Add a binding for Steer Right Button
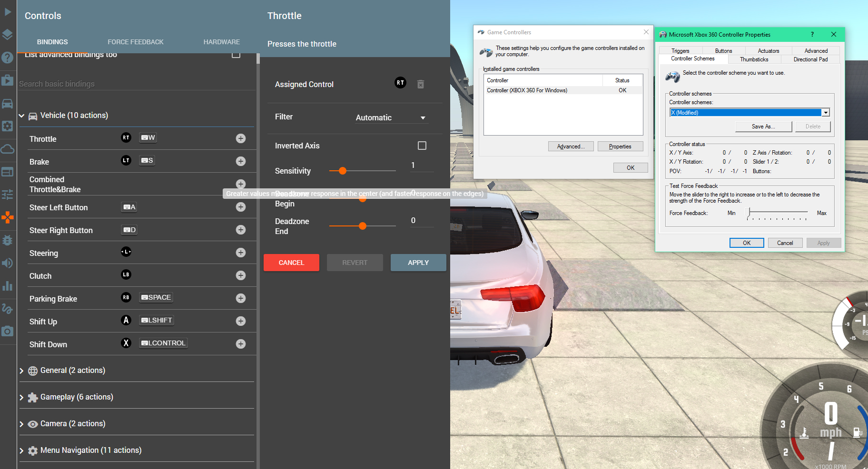This screenshot has width=868, height=469. pos(241,230)
